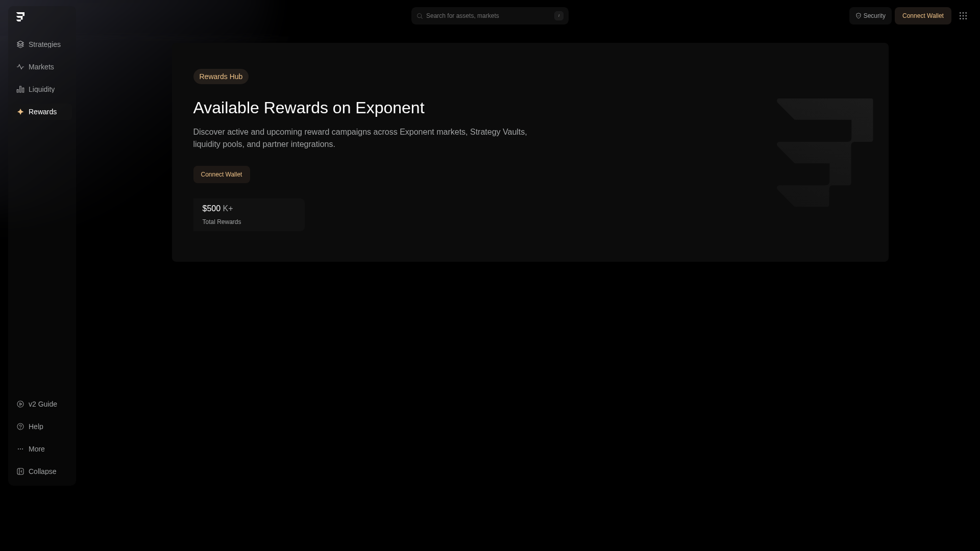Image resolution: width=980 pixels, height=551 pixels.
Task: Open the v2 Guide
Action: (42, 404)
